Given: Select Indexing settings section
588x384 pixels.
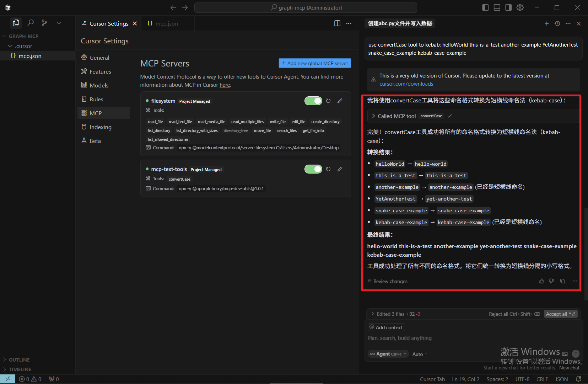Looking at the screenshot, I should pos(104,127).
